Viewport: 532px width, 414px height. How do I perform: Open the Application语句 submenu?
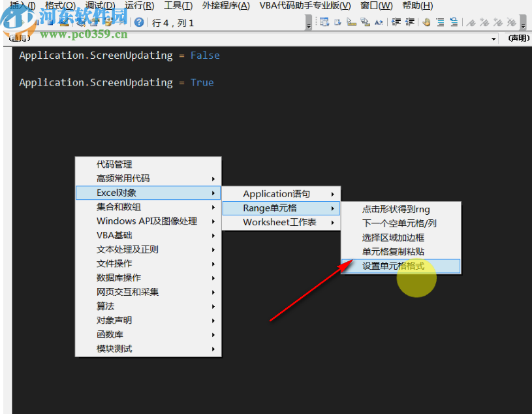[x=281, y=194]
